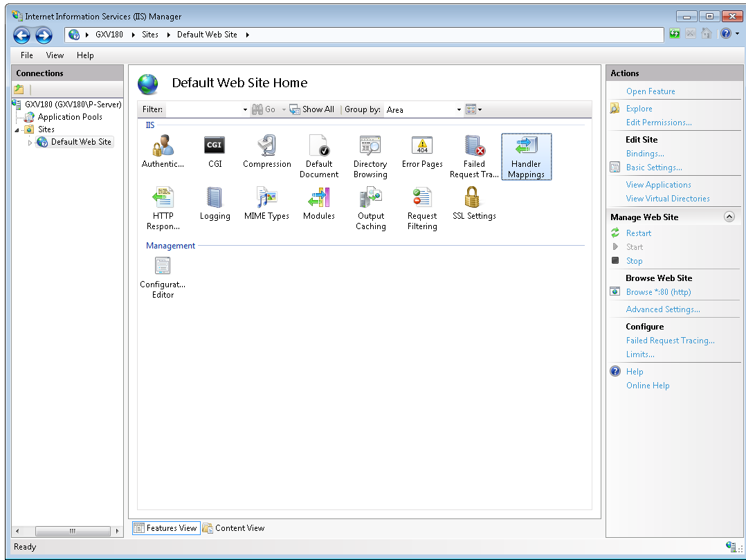Switch to Content View tab
The height and width of the screenshot is (560, 746).
[233, 528]
